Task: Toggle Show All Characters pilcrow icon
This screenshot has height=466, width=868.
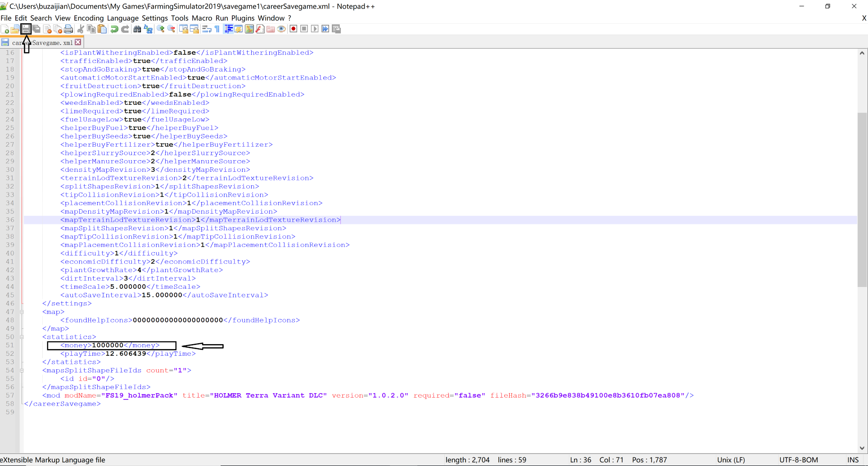Action: (217, 29)
